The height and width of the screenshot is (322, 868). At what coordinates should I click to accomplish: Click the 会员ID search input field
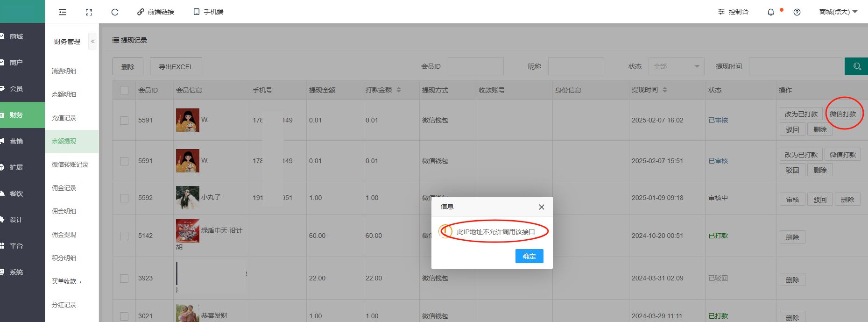(x=475, y=66)
